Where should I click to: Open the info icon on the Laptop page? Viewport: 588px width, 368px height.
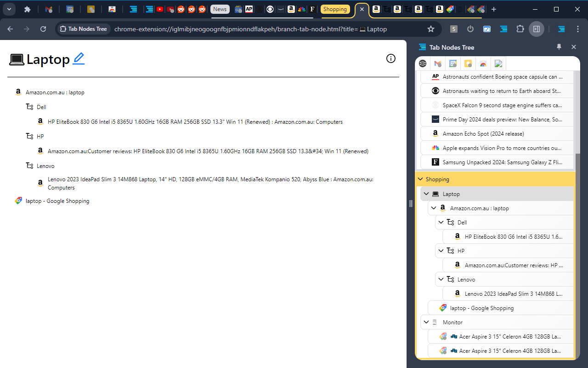point(391,58)
